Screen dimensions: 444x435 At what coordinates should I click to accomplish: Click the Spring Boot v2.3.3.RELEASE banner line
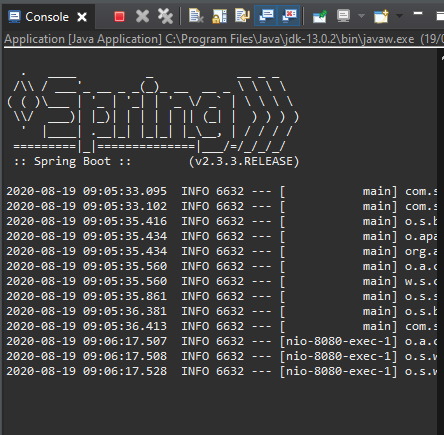(156, 161)
